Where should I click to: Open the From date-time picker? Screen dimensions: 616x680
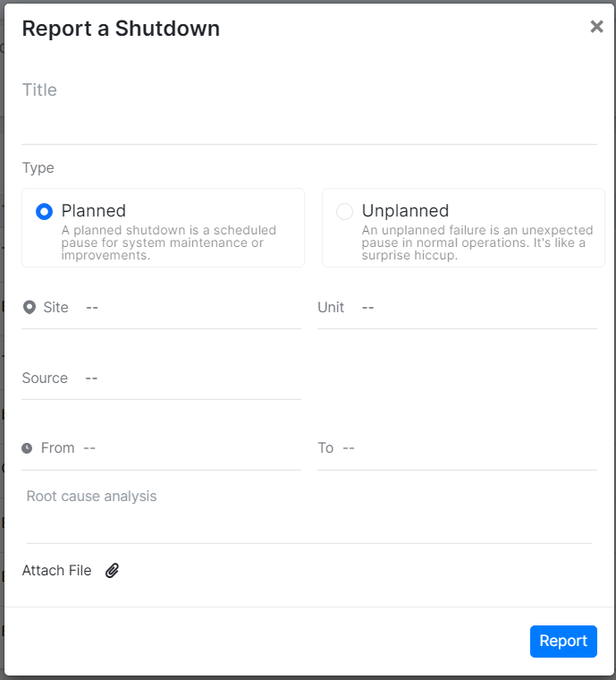tap(161, 448)
